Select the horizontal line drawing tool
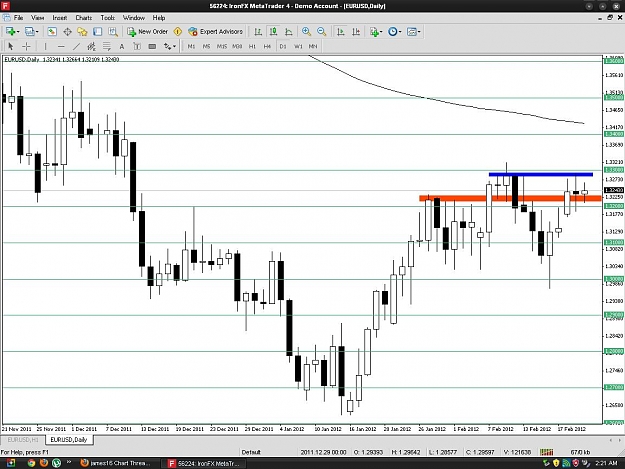The width and height of the screenshot is (625, 469). tap(61, 46)
